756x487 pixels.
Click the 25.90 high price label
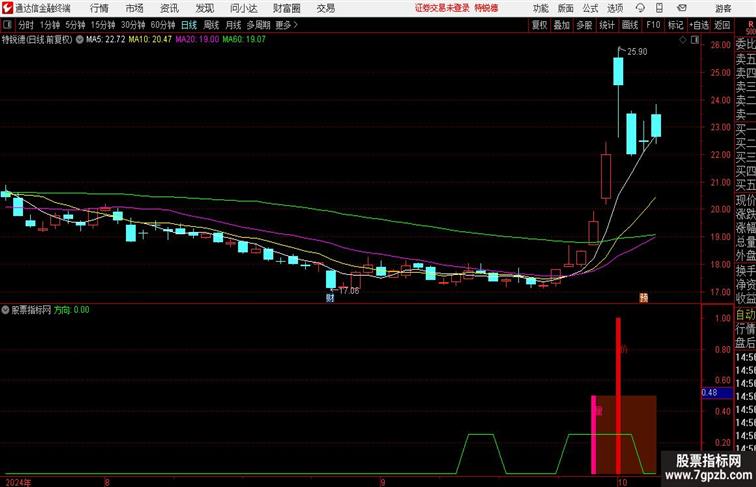coord(637,52)
